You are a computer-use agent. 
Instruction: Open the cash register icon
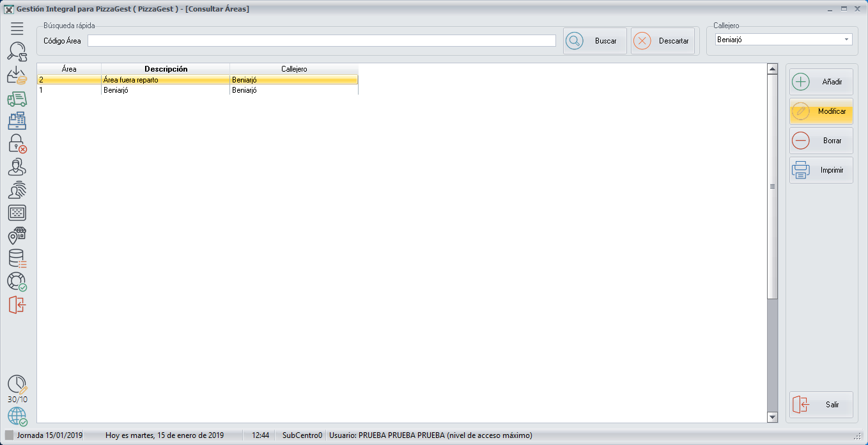click(x=17, y=121)
